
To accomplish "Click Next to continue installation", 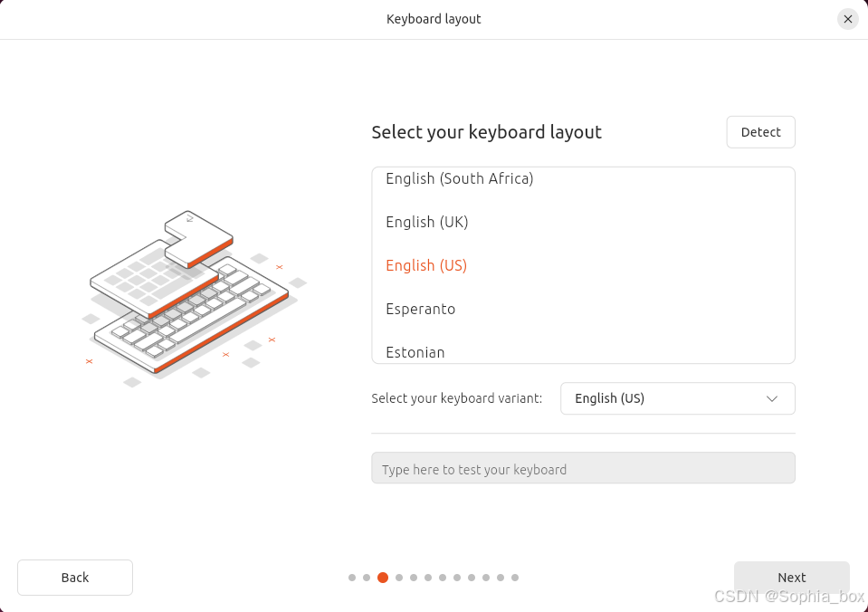I will click(792, 578).
